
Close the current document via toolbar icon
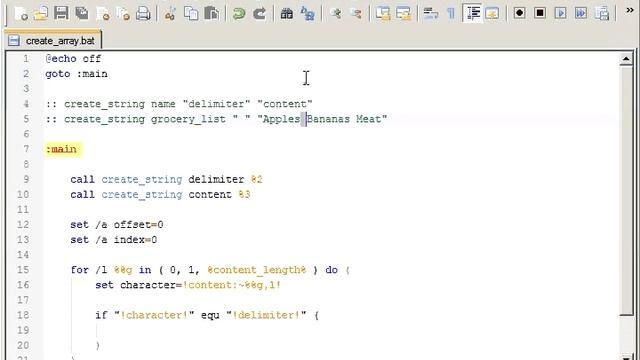tap(103, 13)
